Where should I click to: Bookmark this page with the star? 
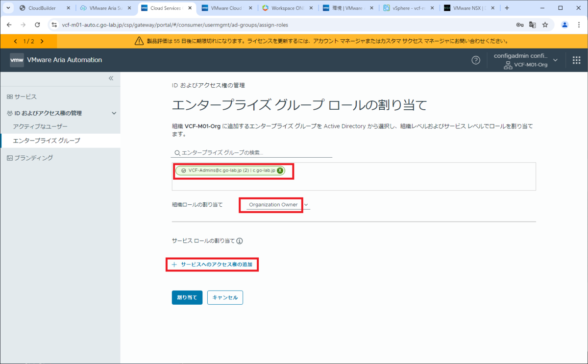tap(545, 24)
